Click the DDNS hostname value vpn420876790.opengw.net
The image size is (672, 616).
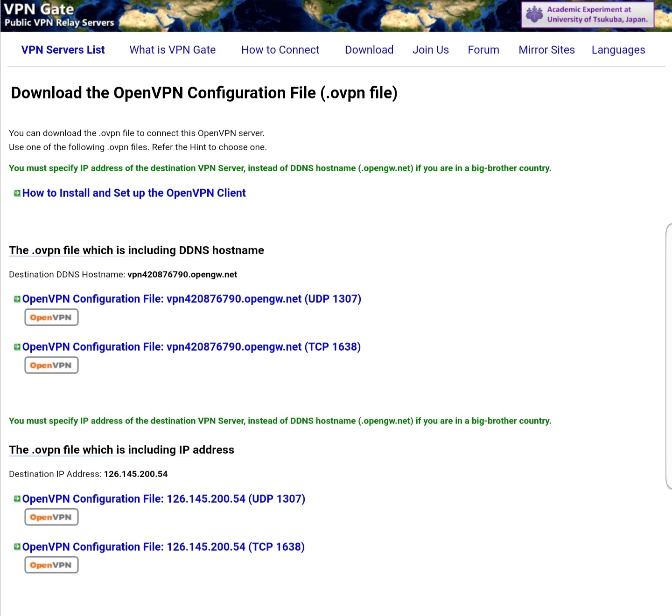[x=182, y=275]
